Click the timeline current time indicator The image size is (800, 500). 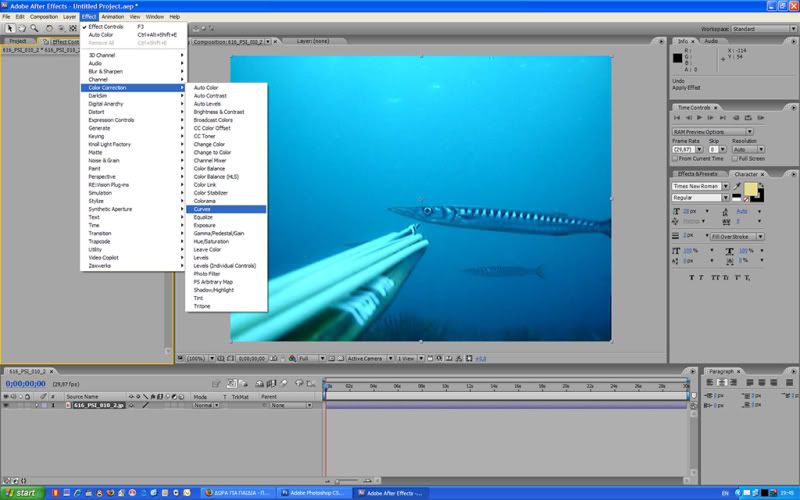coord(325,385)
